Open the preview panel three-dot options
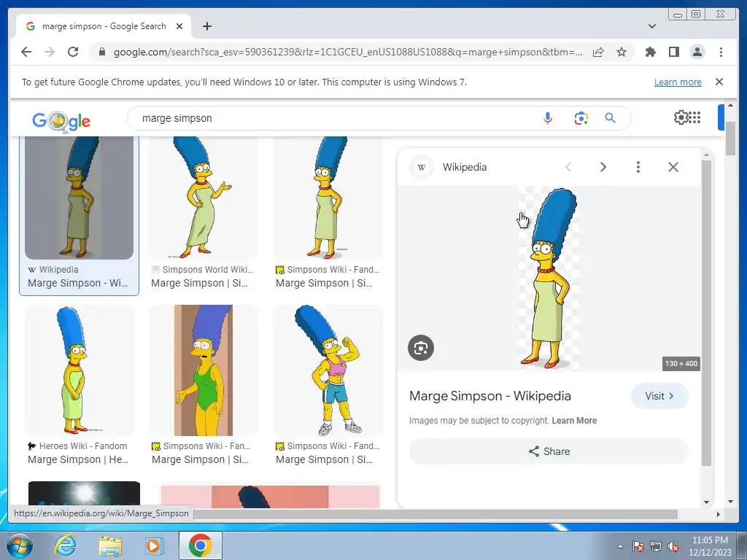The image size is (747, 560). 638,167
